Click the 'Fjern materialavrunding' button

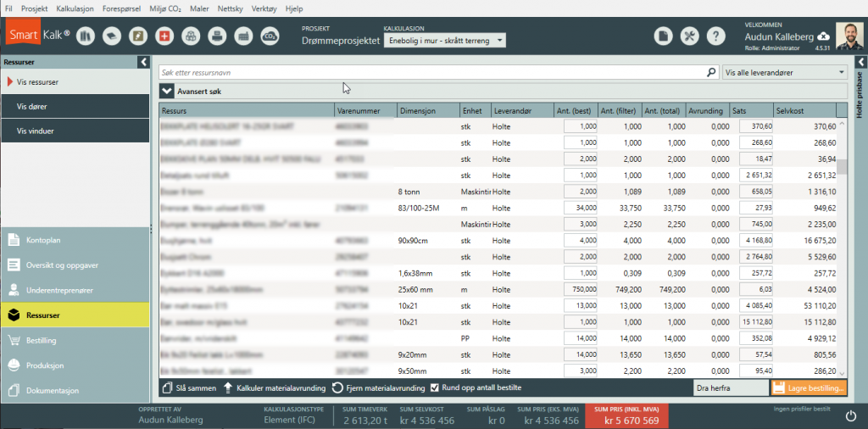click(x=377, y=388)
